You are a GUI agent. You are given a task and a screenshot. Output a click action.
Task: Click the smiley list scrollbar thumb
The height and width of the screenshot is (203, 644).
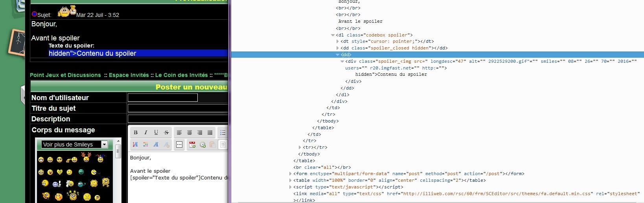click(118, 151)
